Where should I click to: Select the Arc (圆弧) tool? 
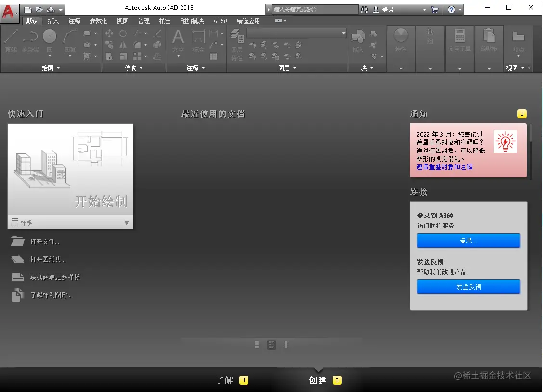70,41
